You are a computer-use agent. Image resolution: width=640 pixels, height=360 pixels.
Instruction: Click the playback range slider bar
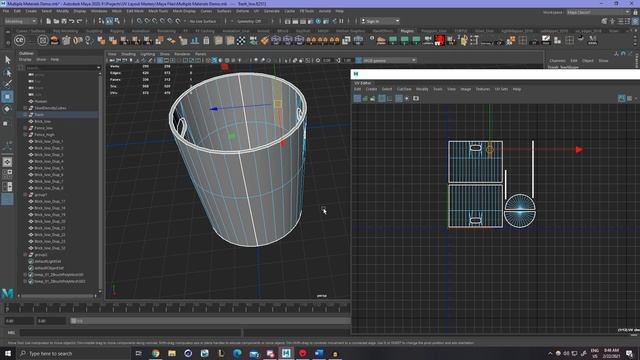click(x=210, y=321)
